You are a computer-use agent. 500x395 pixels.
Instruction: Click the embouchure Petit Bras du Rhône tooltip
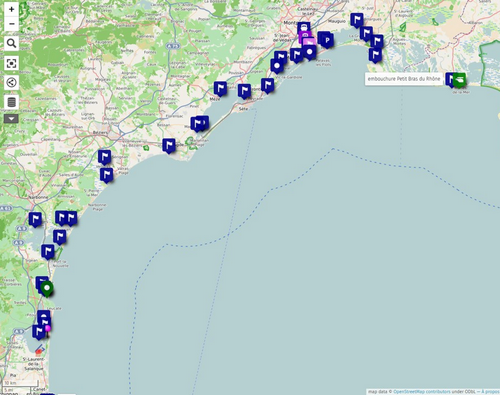click(x=404, y=79)
